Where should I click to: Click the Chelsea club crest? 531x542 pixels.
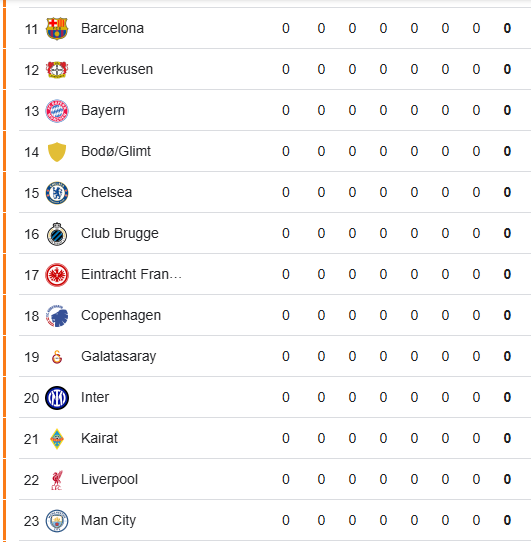pos(57,193)
